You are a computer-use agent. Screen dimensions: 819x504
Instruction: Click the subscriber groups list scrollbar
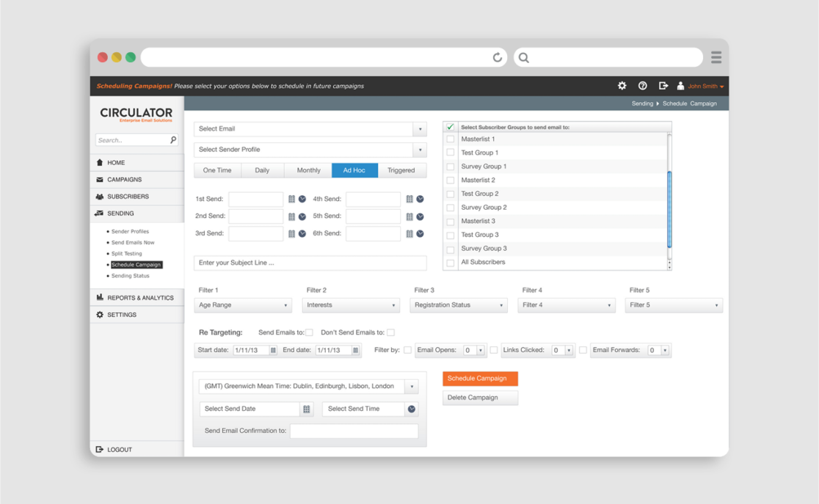pos(669,209)
